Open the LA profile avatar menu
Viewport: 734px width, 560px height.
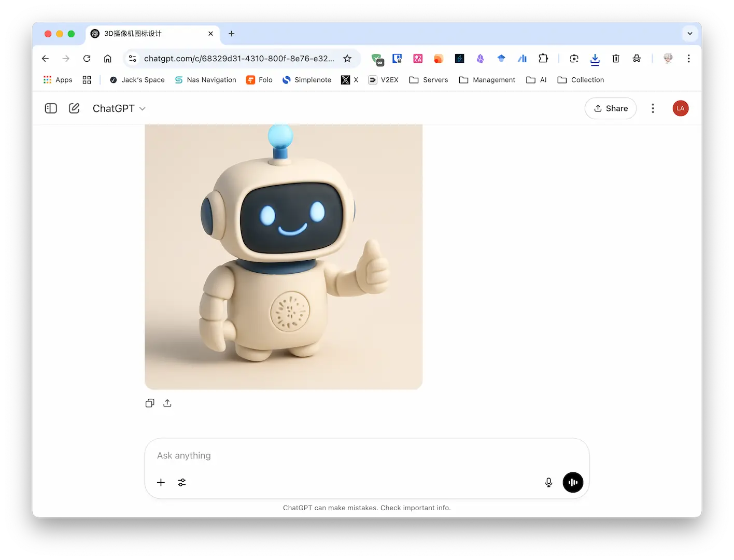pos(681,108)
